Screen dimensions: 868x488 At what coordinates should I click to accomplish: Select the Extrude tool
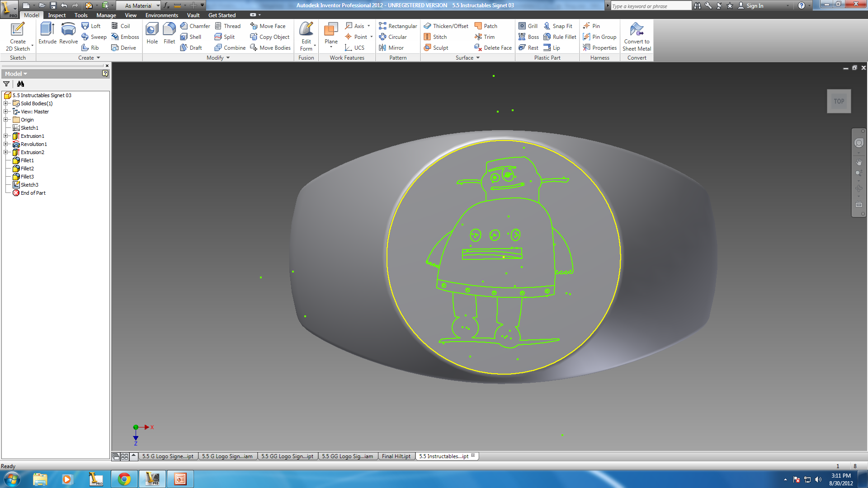[47, 33]
